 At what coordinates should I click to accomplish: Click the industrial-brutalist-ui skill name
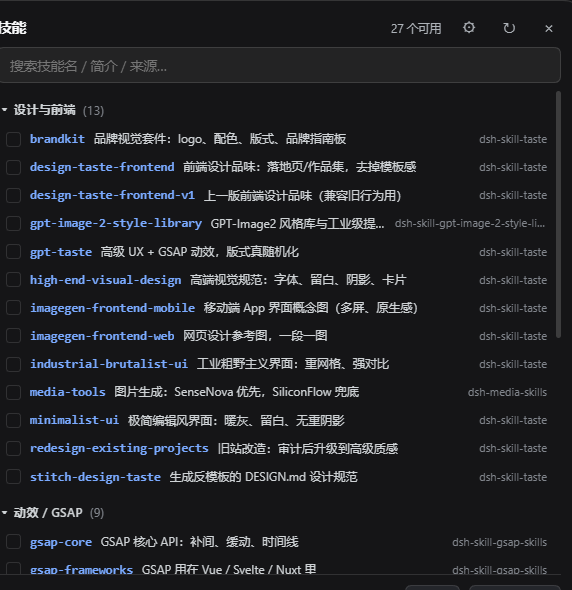pos(109,364)
